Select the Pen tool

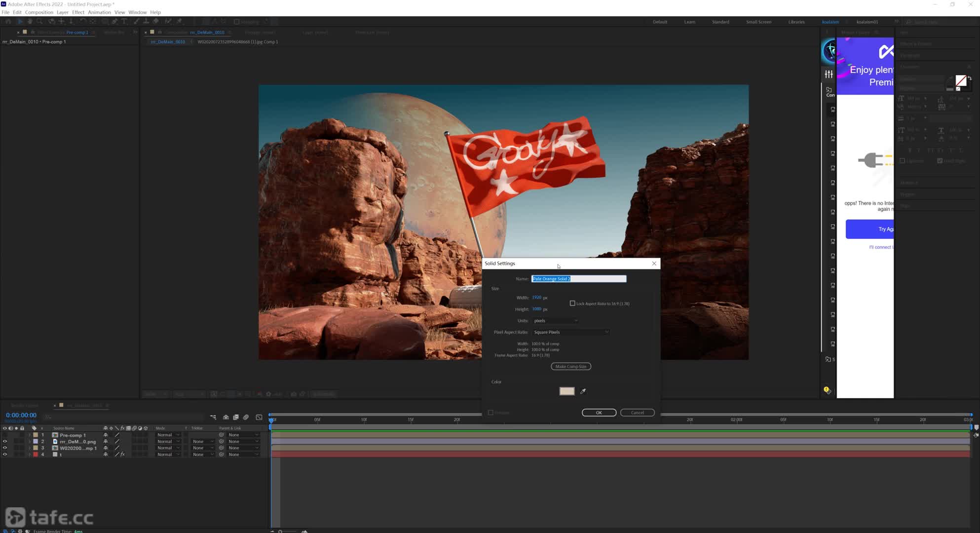coord(114,22)
